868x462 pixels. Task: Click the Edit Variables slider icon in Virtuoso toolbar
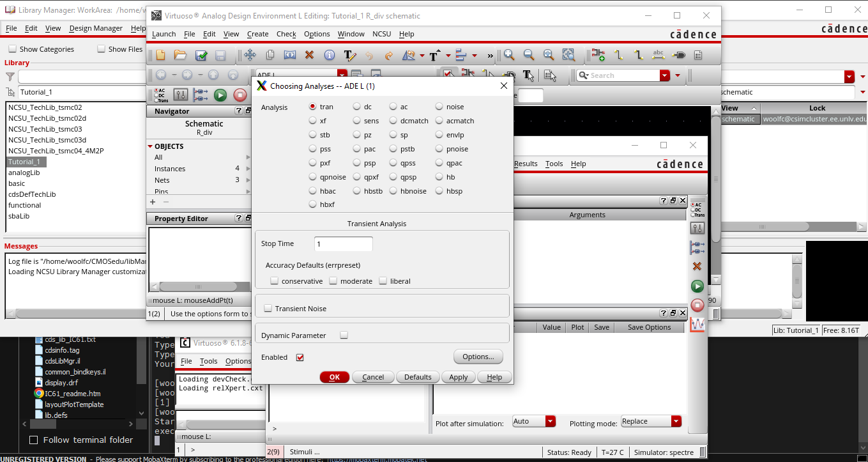(181, 95)
